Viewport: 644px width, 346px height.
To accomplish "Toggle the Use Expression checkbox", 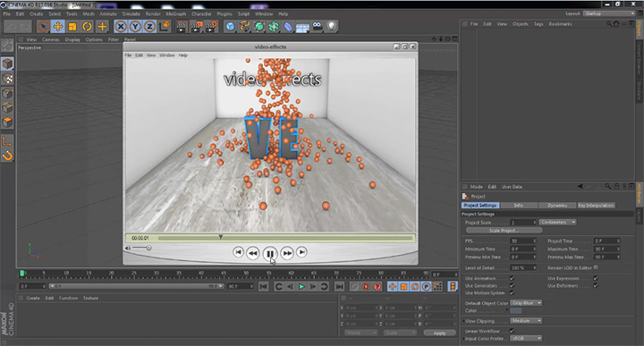I will 596,278.
